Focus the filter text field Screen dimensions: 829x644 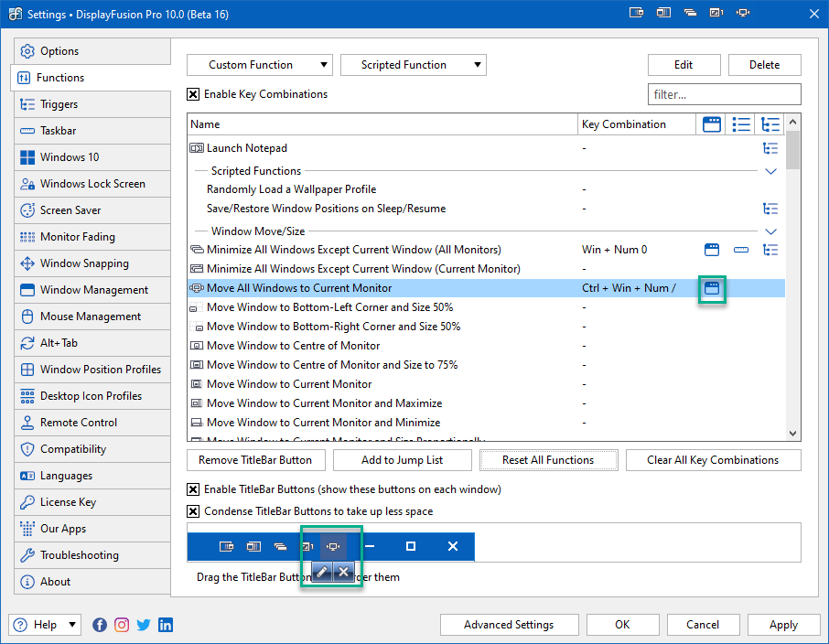[725, 94]
